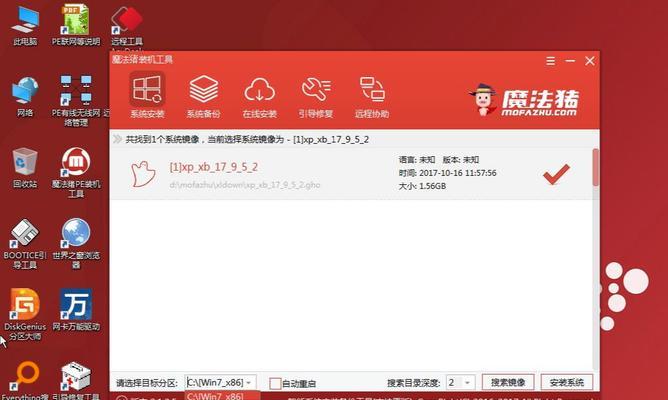Open Everything search desktop shortcut
The image size is (668, 400).
click(25, 380)
